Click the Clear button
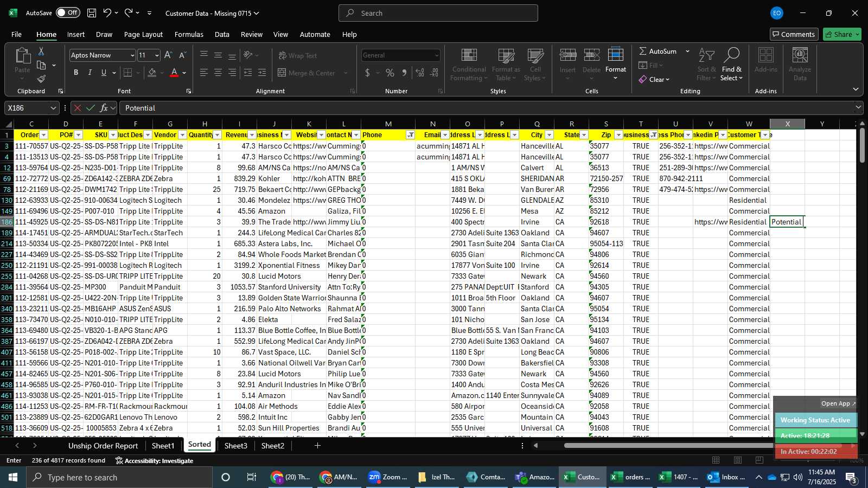This screenshot has width=868, height=488. (x=654, y=79)
